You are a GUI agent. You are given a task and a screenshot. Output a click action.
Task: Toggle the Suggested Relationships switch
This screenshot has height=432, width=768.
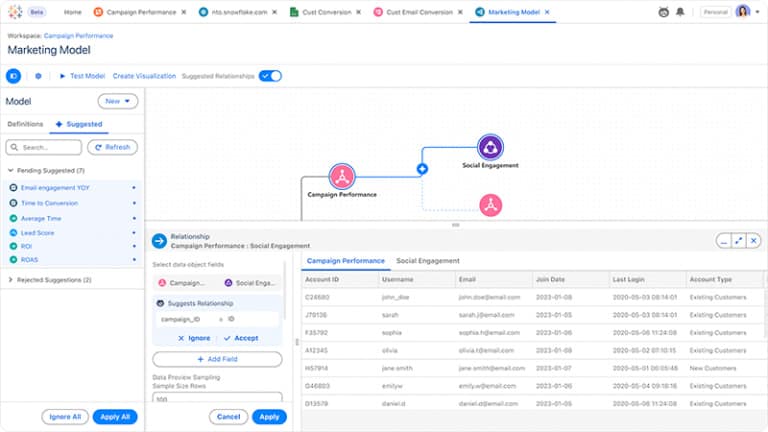point(270,76)
